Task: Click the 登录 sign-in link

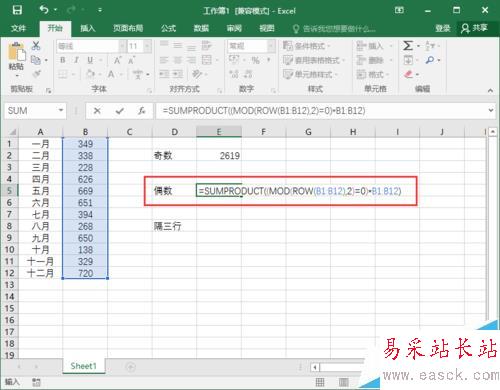Action: 442,29
